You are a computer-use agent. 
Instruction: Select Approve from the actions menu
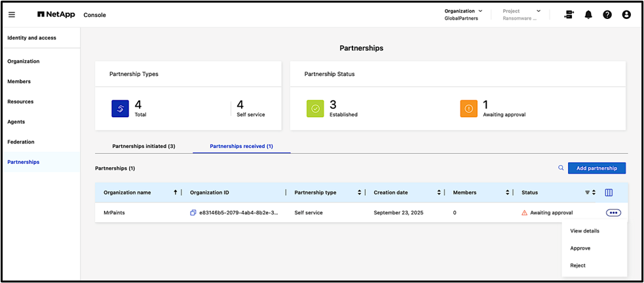[x=580, y=248]
